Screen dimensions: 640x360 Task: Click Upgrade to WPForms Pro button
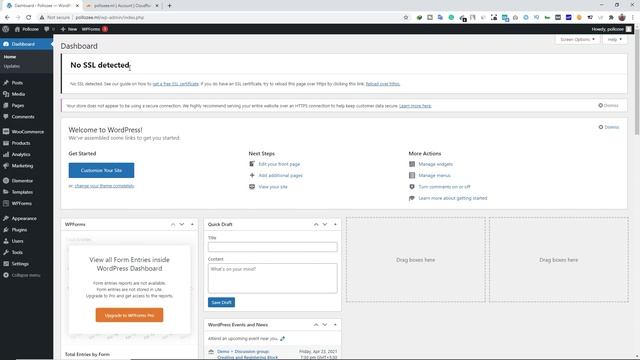click(129, 315)
